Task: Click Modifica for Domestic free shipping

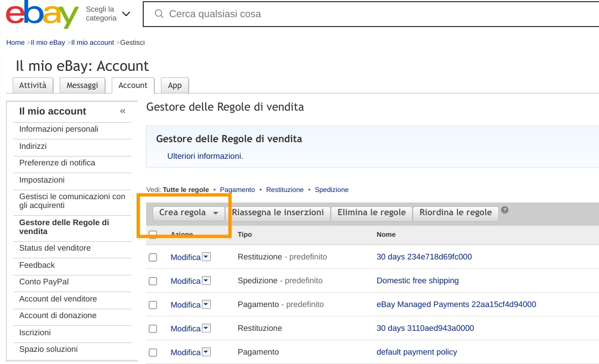Action: [186, 281]
